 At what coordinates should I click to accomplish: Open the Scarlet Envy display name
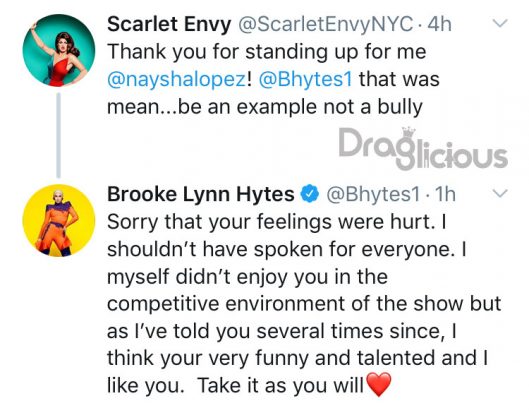(x=169, y=25)
